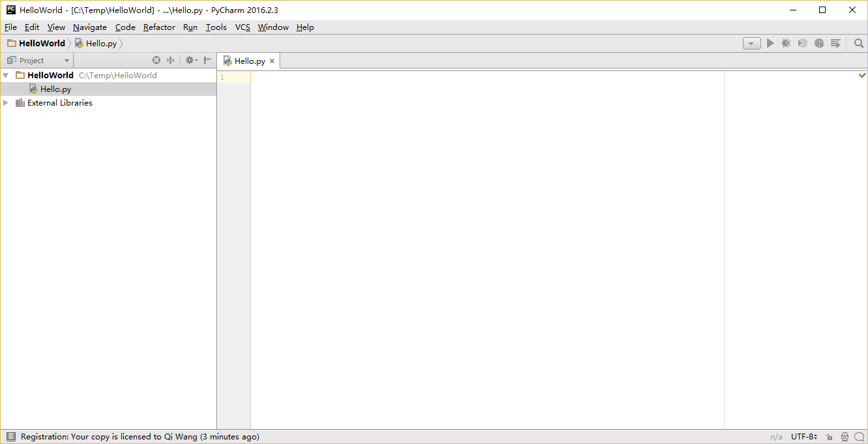The width and height of the screenshot is (868, 444).
Task: Change file encoding UTF-8
Action: point(804,437)
